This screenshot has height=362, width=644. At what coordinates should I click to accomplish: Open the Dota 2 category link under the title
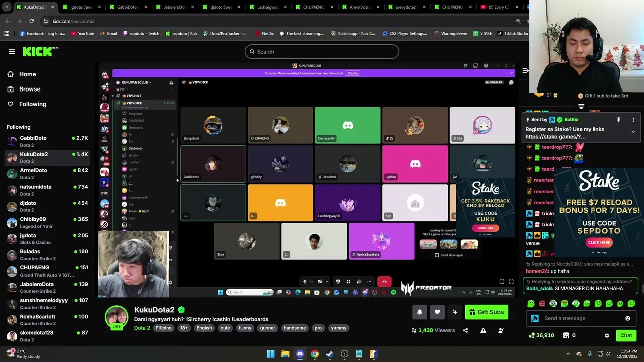pyautogui.click(x=142, y=328)
